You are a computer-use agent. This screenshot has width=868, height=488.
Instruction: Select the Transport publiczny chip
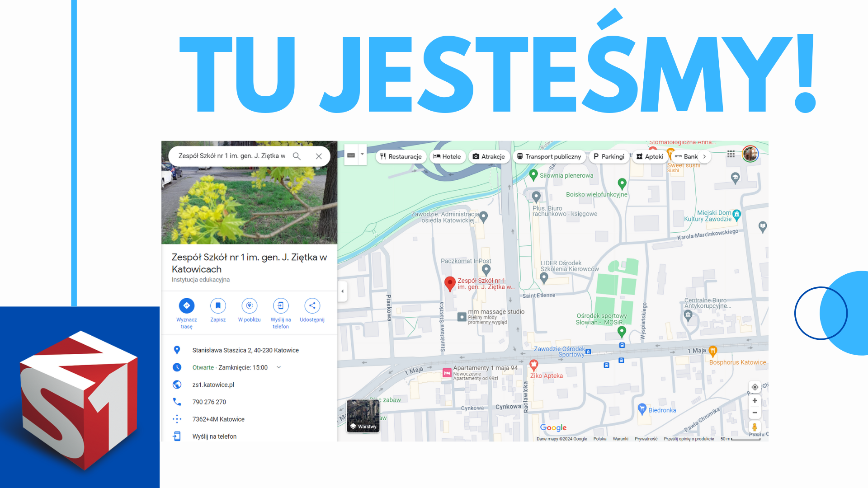[x=549, y=156]
